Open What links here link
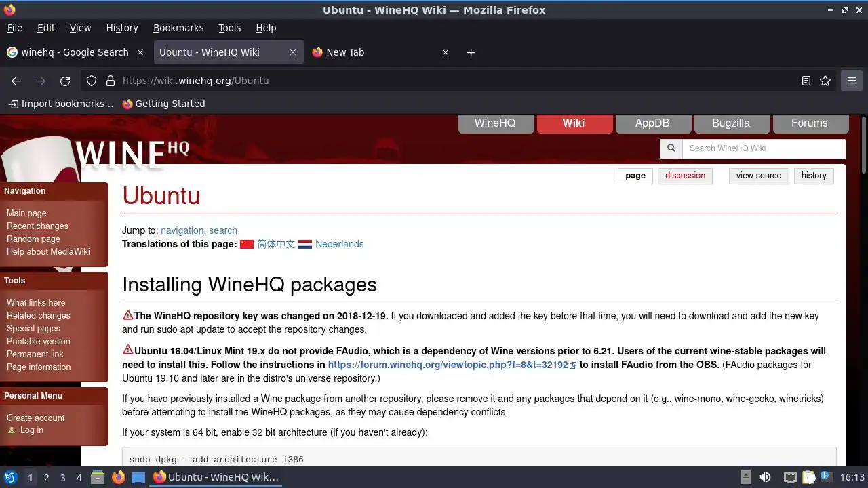The height and width of the screenshot is (488, 868). pos(36,303)
